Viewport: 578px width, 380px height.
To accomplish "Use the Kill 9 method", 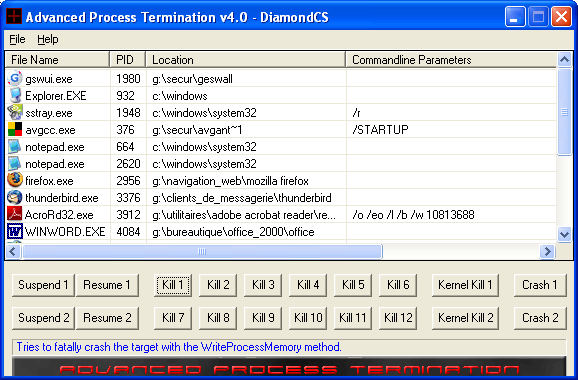I will [x=263, y=318].
